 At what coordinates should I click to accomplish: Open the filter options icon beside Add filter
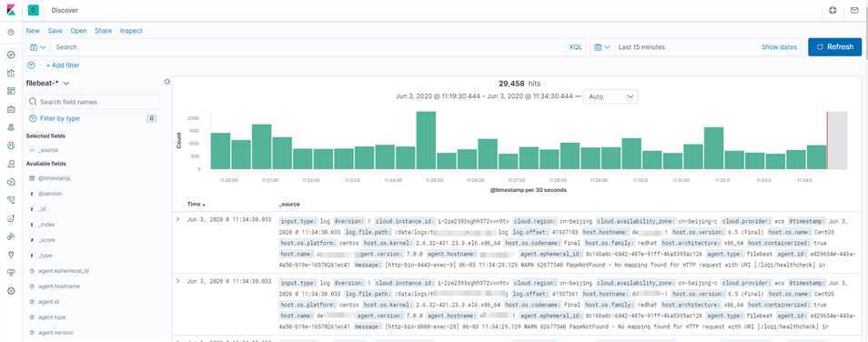(x=31, y=65)
